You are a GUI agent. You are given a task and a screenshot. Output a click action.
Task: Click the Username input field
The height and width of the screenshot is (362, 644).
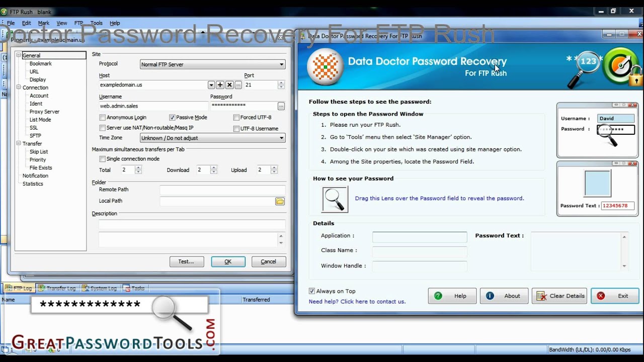pos(153,106)
